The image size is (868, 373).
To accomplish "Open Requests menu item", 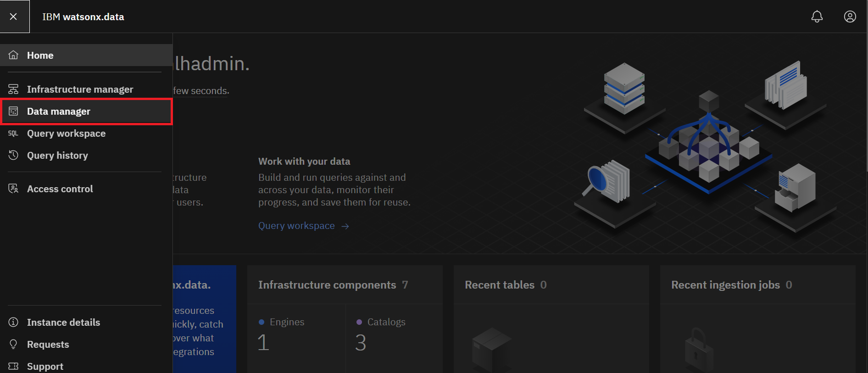I will tap(86, 344).
